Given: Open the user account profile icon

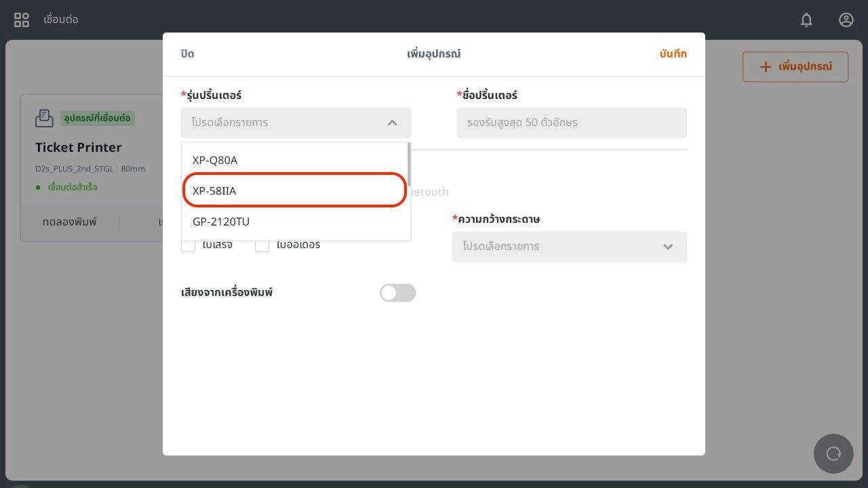Looking at the screenshot, I should [846, 20].
